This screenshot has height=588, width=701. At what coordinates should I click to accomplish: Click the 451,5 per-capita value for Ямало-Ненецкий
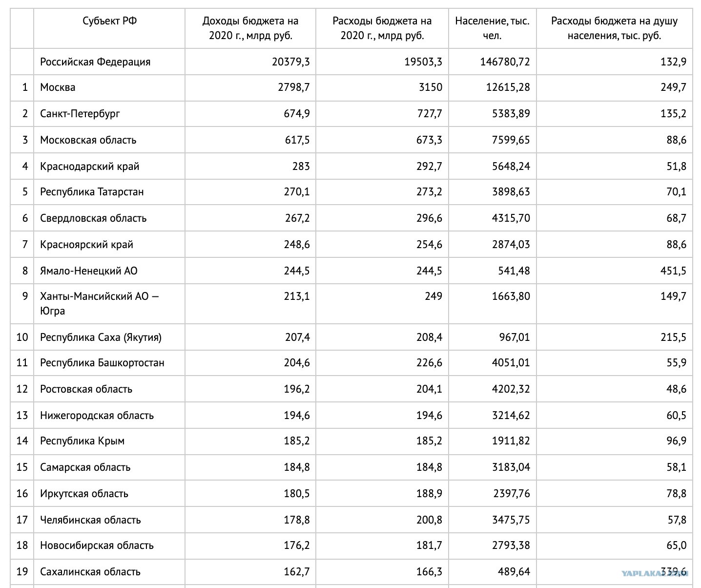point(673,271)
